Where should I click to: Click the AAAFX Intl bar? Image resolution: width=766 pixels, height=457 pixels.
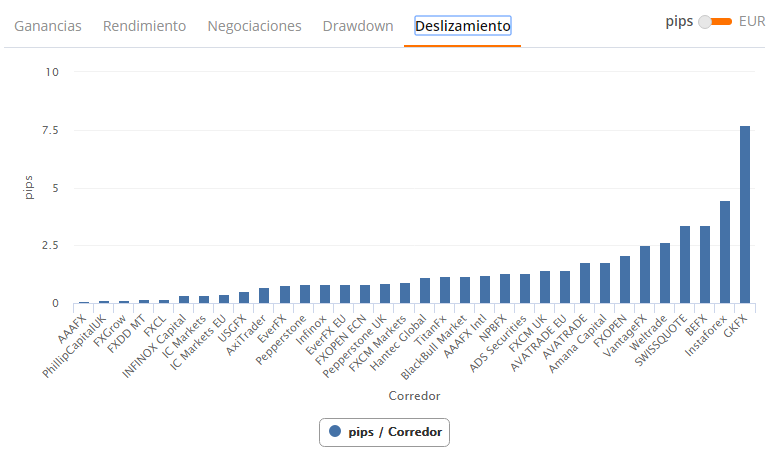pyautogui.click(x=485, y=289)
